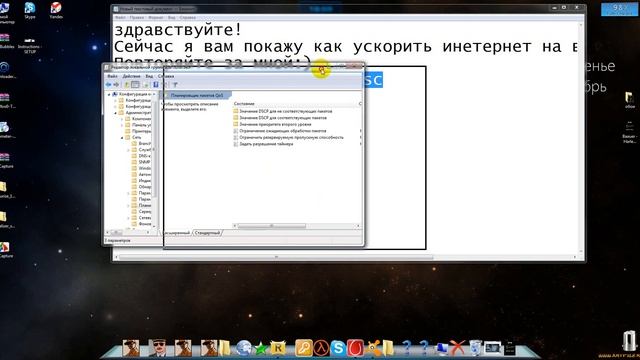Image resolution: width=640 pixels, height=360 pixels.
Task: Click the red X icon in dock
Action: click(458, 348)
